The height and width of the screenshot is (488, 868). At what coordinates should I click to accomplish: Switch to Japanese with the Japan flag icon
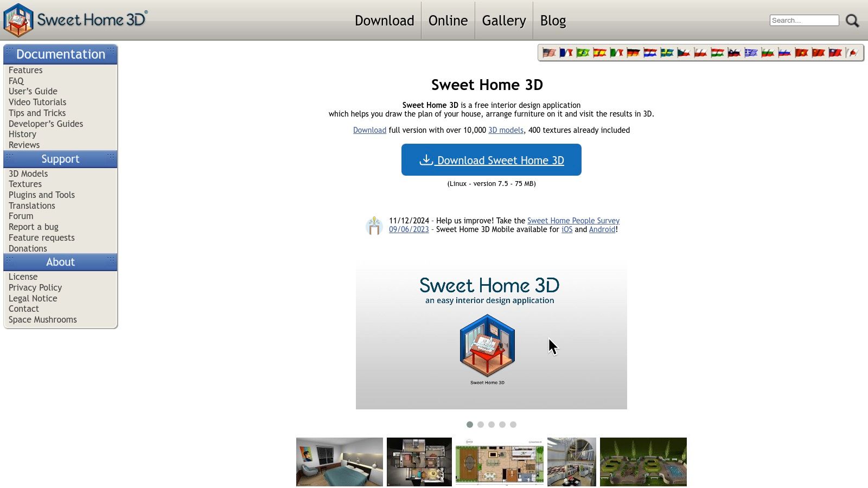click(852, 53)
